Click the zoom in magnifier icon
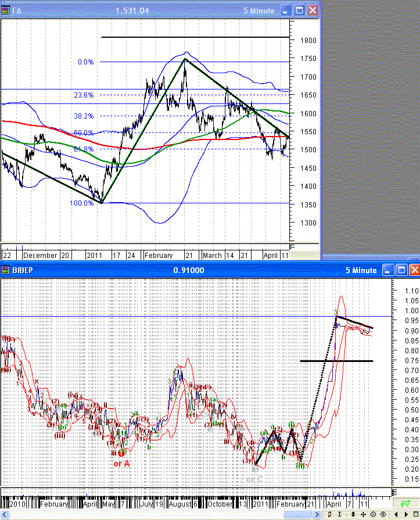The image size is (420, 520). coord(383,514)
